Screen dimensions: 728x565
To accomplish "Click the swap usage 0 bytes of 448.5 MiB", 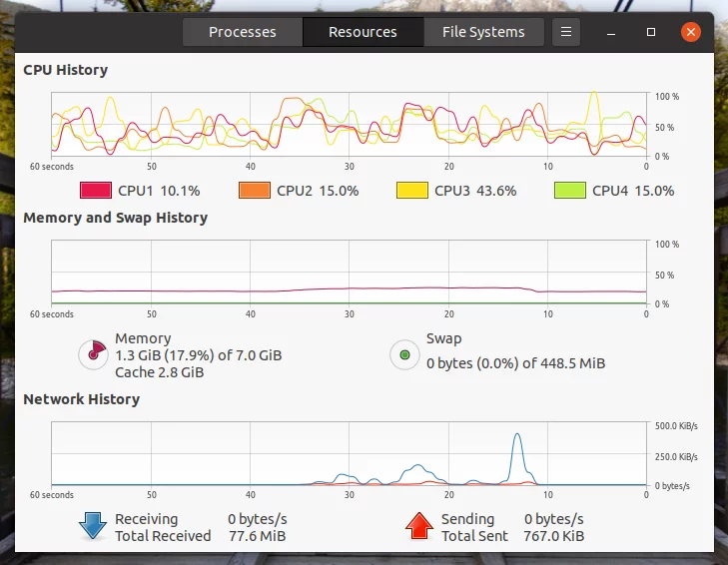I will [516, 363].
